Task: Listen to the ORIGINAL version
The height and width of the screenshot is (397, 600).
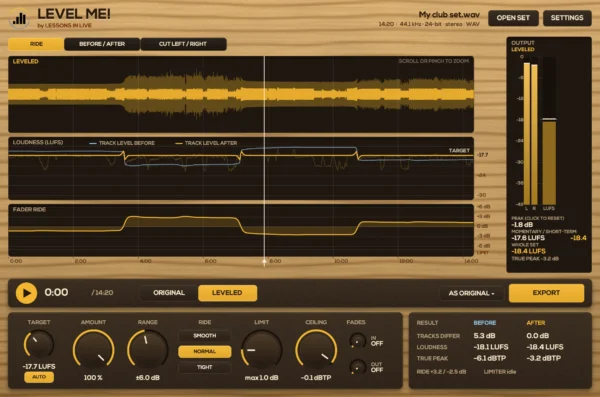Action: pyautogui.click(x=169, y=293)
